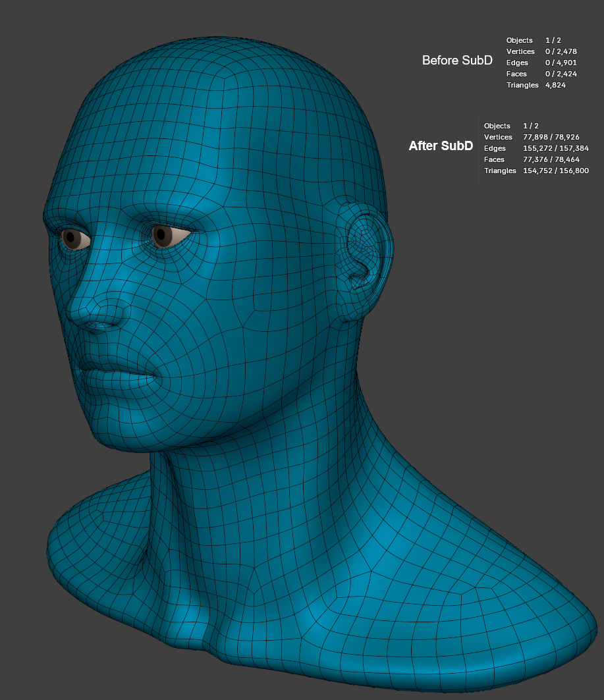Click the Edges label in Before SubD stats
This screenshot has height=700, width=604.
tap(517, 63)
